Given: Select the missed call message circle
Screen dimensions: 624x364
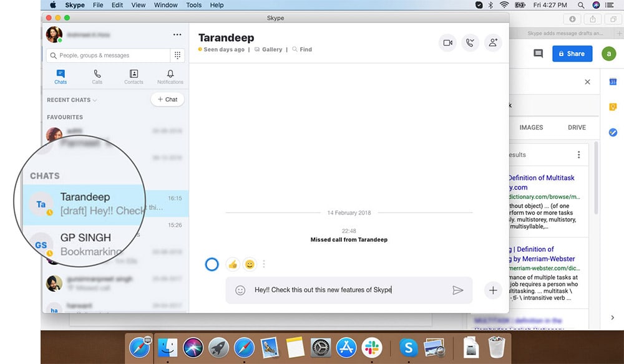Looking at the screenshot, I should coord(212,264).
